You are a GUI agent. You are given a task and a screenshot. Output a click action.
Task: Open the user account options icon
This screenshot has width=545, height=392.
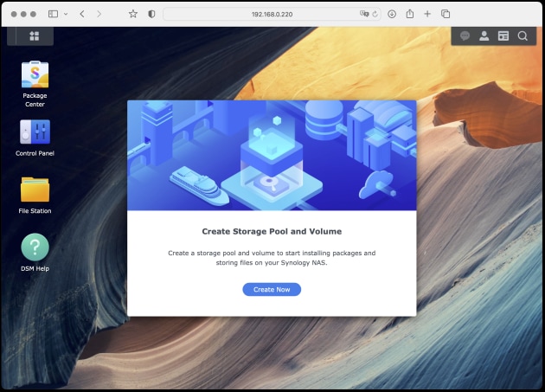click(x=484, y=35)
